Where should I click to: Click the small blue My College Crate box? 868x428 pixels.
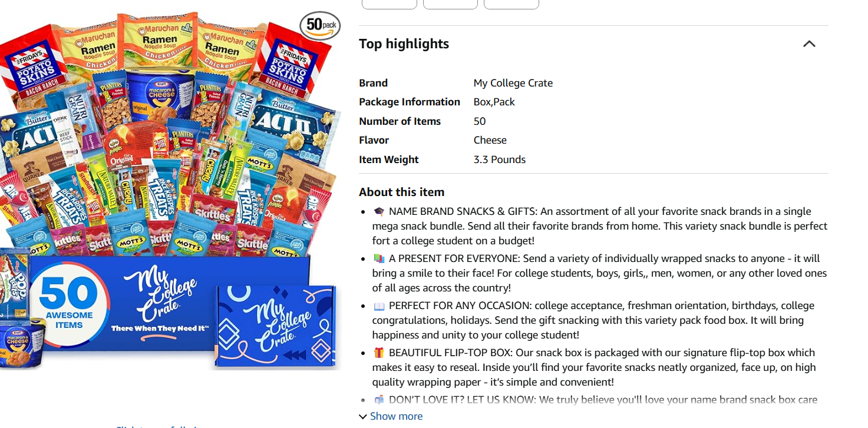[275, 325]
